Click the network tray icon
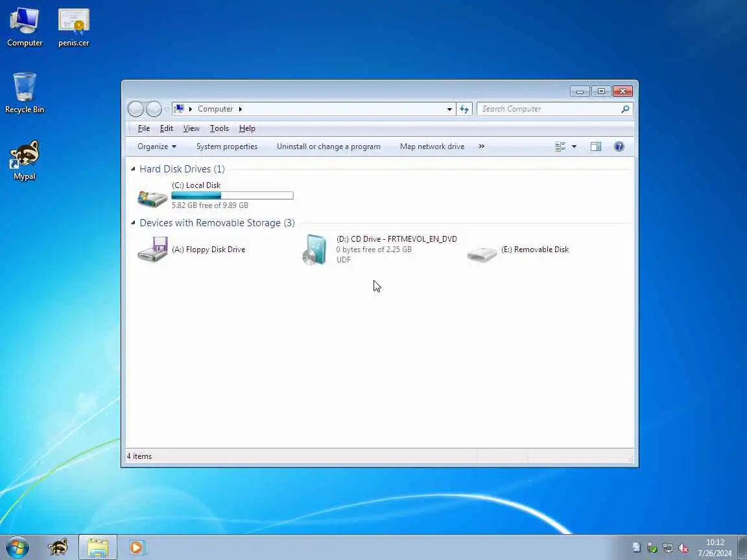 tap(667, 548)
